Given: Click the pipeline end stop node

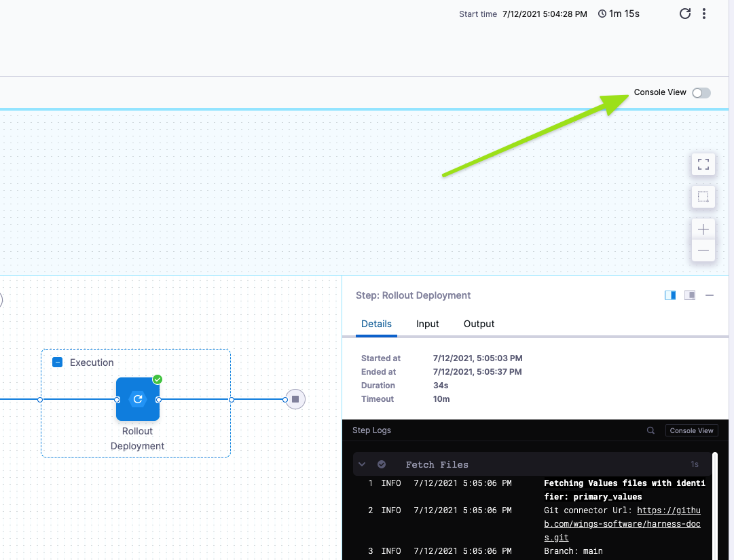Looking at the screenshot, I should tap(295, 399).
